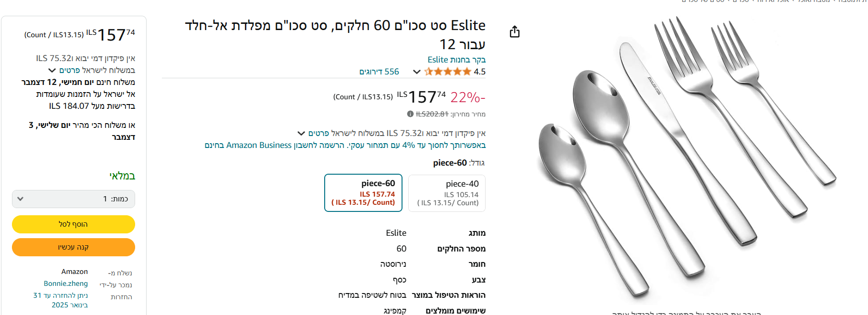Click the info icon next to the list price

click(x=410, y=114)
